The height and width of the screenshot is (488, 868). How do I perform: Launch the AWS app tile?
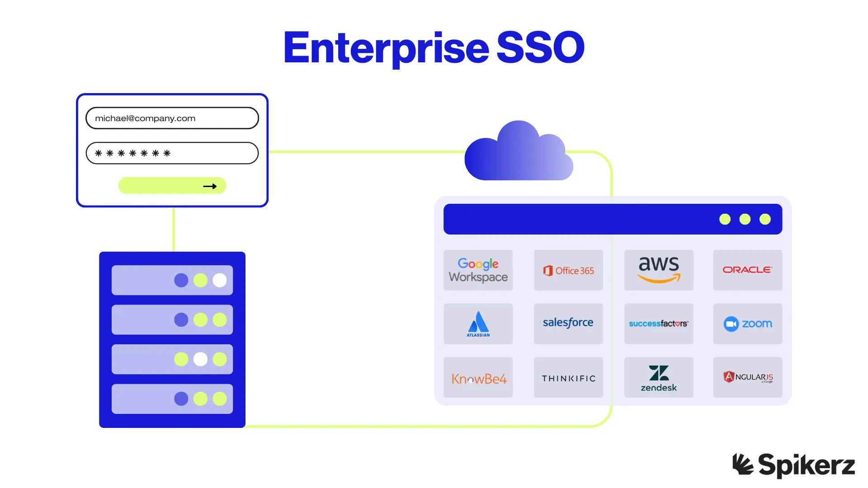(659, 270)
